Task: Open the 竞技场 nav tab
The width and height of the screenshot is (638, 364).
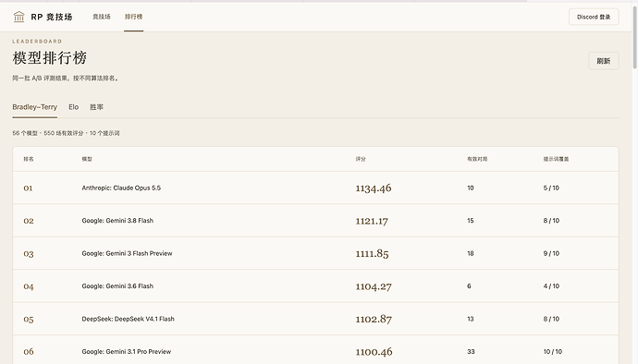Action: pyautogui.click(x=102, y=17)
